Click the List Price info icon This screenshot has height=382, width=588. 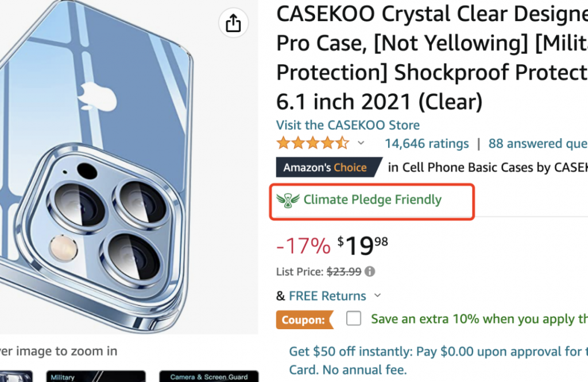click(370, 271)
